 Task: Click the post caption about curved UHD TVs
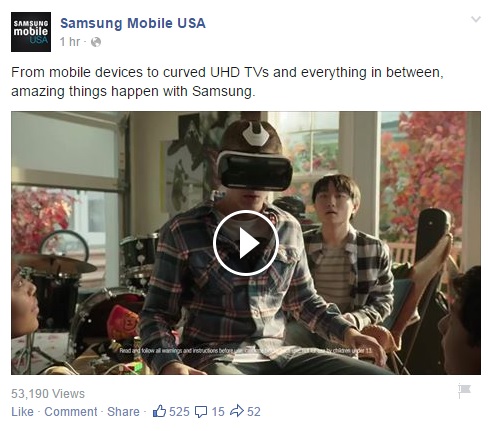(x=227, y=82)
